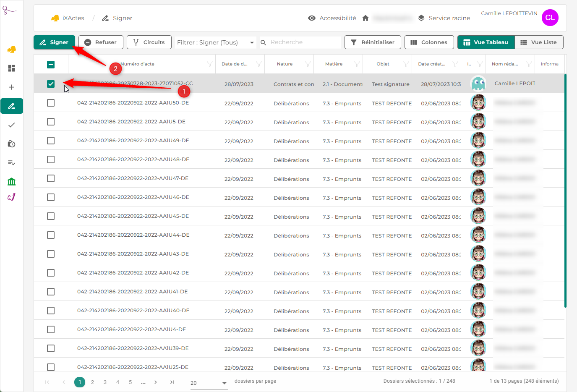This screenshot has height=392, width=577.
Task: Uncheck the first selected row checkbox
Action: [x=51, y=84]
